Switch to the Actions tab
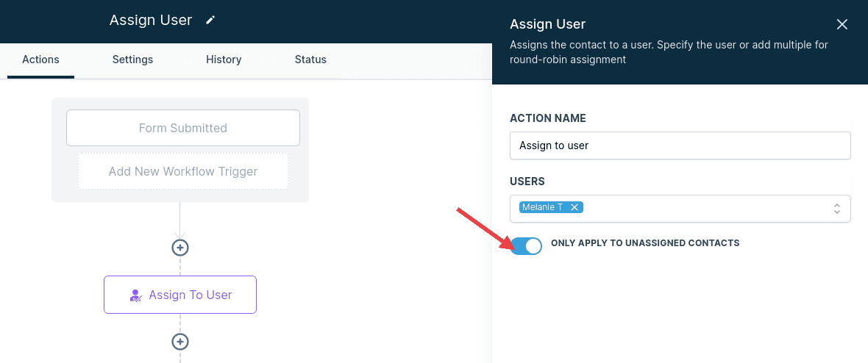This screenshot has width=868, height=363. point(40,60)
